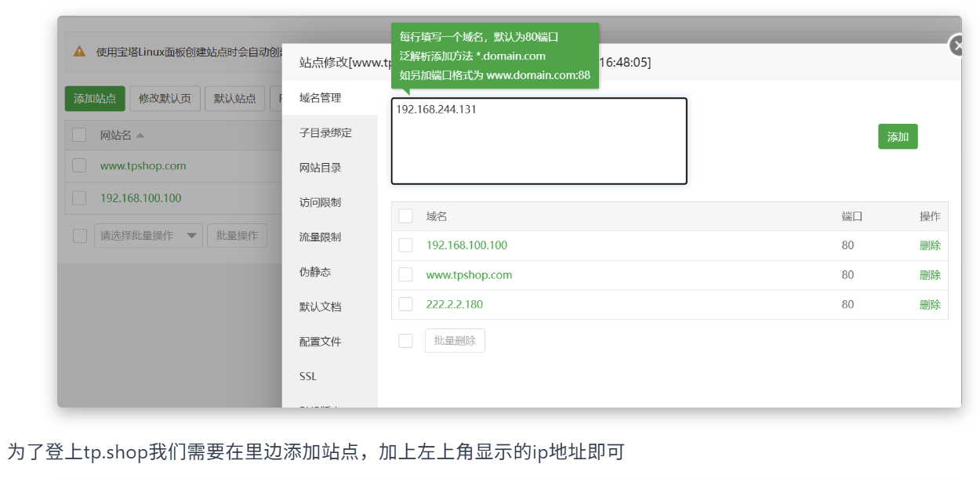Close the site modification dialog
This screenshot has height=482, width=980.
click(x=956, y=46)
